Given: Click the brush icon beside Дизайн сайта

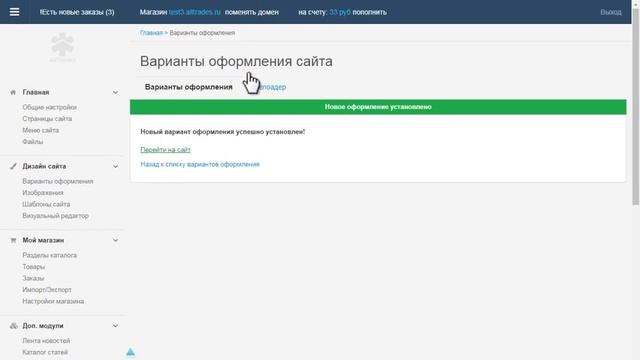Looking at the screenshot, I should point(13,166).
